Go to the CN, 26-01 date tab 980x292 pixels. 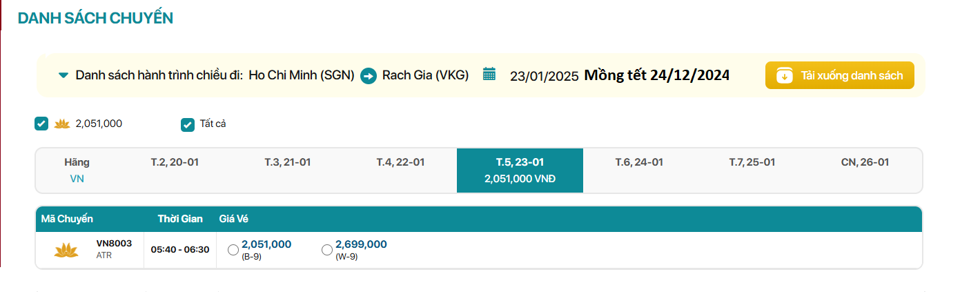(x=865, y=163)
